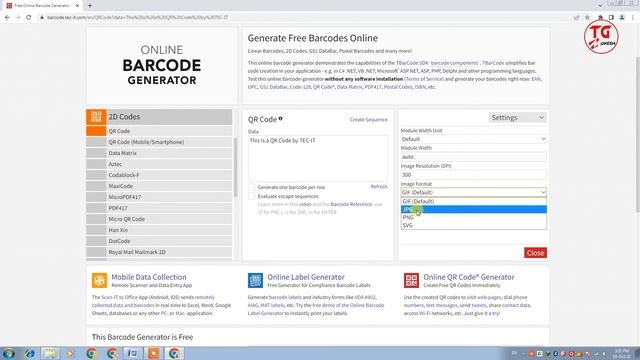Viewport: 640px width, 360px height.
Task: Select Han Xin barcode type
Action: (159, 230)
